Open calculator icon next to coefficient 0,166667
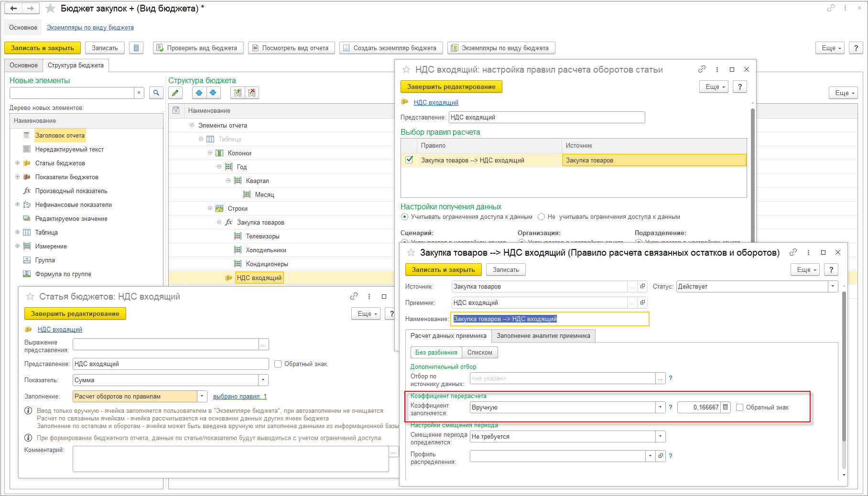Viewport: 868px width, 496px height. tap(726, 408)
